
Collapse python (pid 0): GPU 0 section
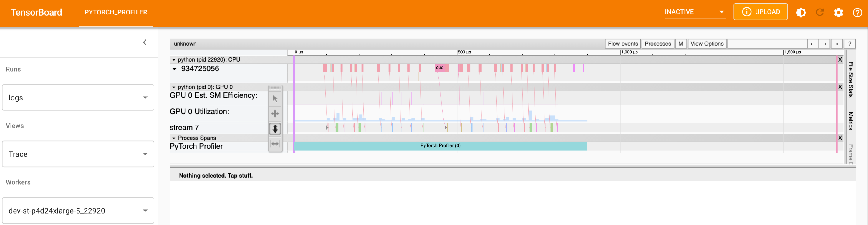(174, 87)
